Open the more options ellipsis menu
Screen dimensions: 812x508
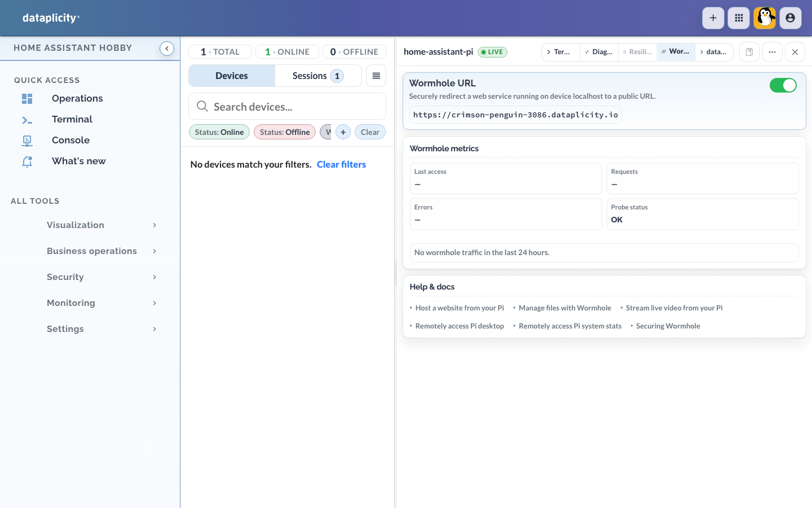(773, 52)
